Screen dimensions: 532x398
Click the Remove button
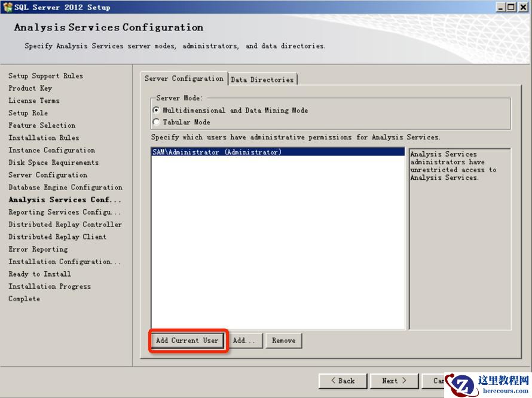[284, 340]
